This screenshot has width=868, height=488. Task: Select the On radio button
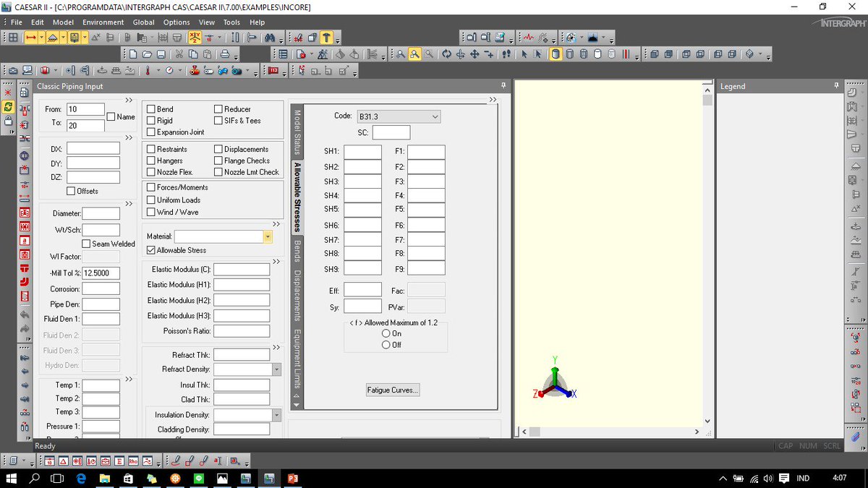pyautogui.click(x=386, y=333)
